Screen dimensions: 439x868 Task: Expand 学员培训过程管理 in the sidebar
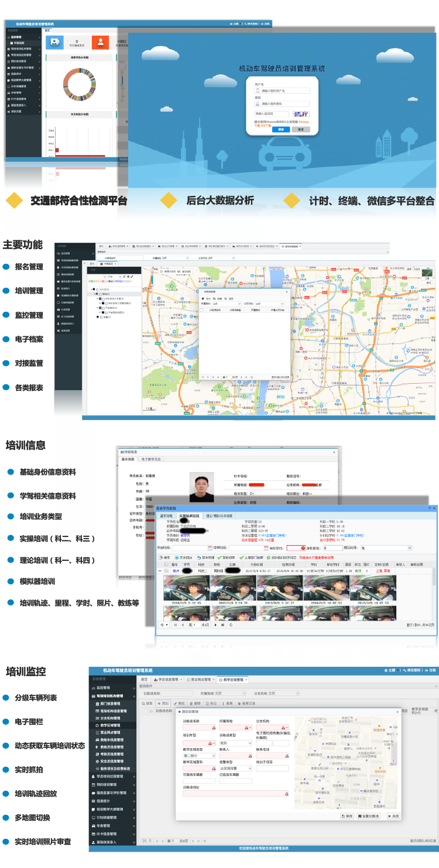pyautogui.click(x=114, y=776)
